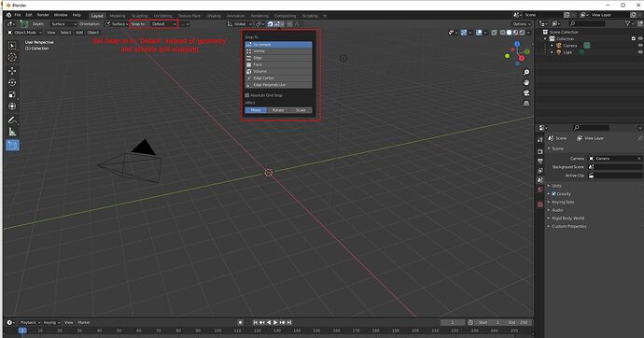Expand the Units panel
This screenshot has width=644, height=338.
pyautogui.click(x=555, y=186)
